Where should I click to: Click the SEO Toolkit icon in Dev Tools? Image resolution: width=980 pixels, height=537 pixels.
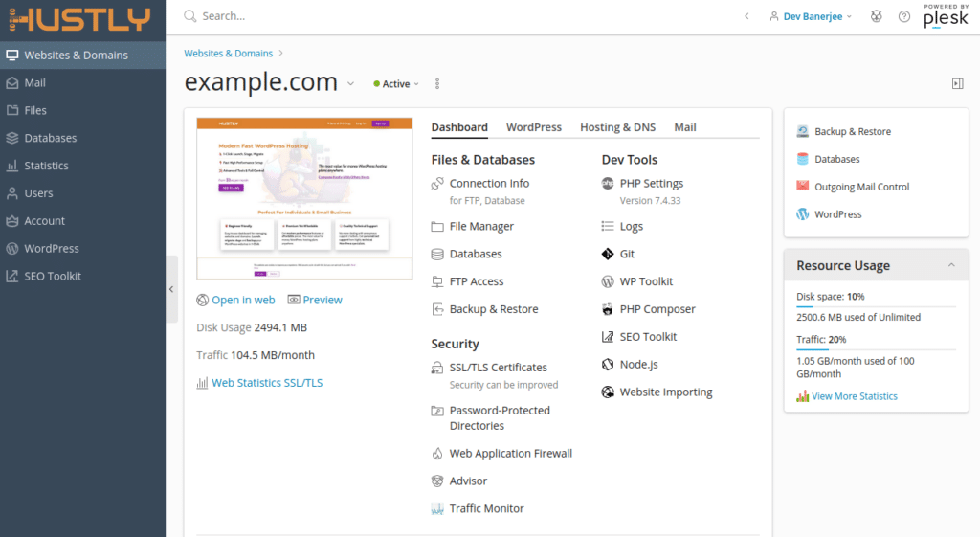click(608, 336)
